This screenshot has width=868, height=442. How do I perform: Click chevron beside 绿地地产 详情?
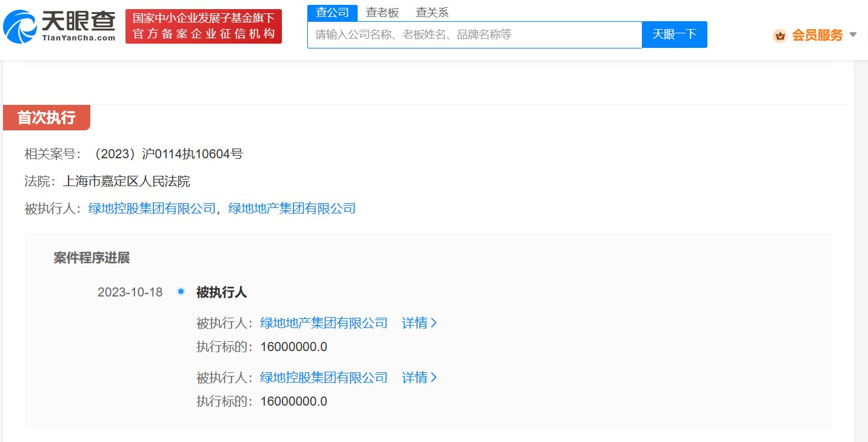(x=433, y=323)
